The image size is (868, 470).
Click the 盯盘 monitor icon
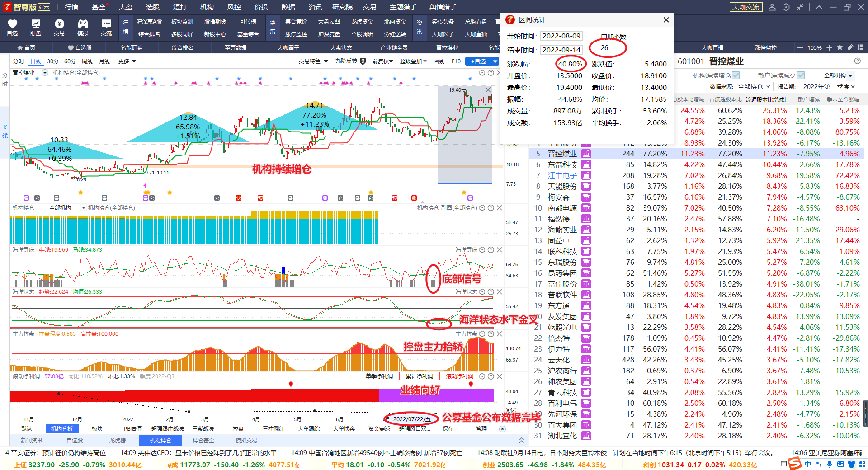tap(36, 24)
